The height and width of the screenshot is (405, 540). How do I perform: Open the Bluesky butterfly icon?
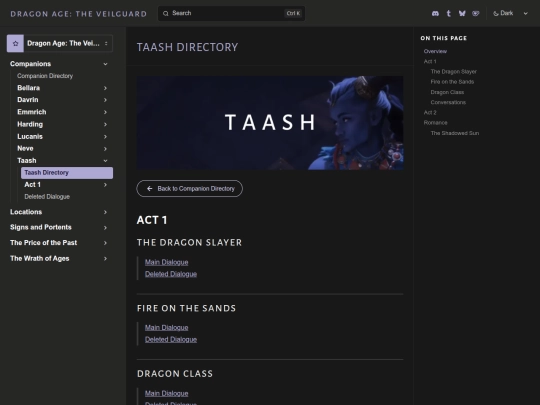462,13
